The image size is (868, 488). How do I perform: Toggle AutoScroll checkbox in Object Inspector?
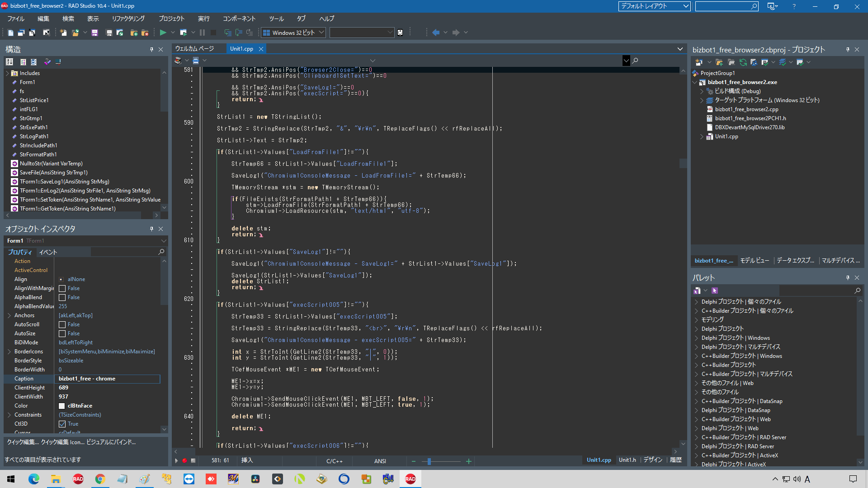coord(62,324)
